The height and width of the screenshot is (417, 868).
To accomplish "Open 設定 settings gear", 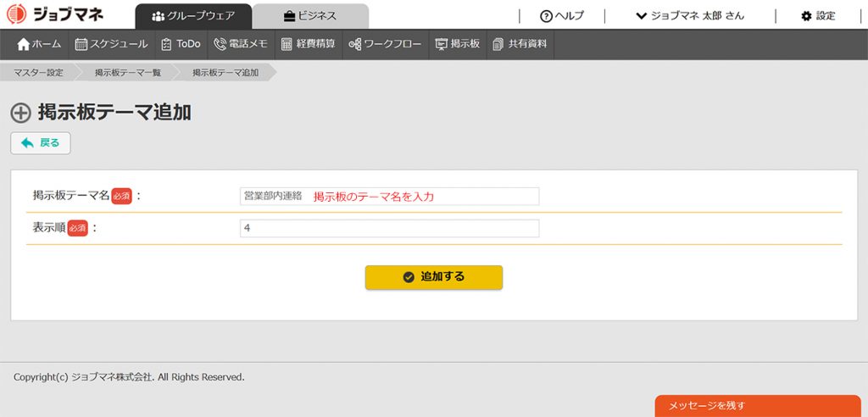I will click(x=818, y=16).
